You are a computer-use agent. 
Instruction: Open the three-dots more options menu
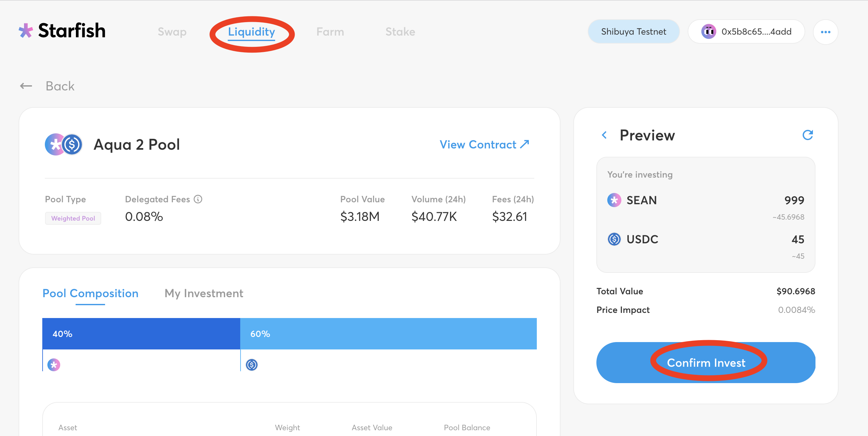(x=825, y=32)
